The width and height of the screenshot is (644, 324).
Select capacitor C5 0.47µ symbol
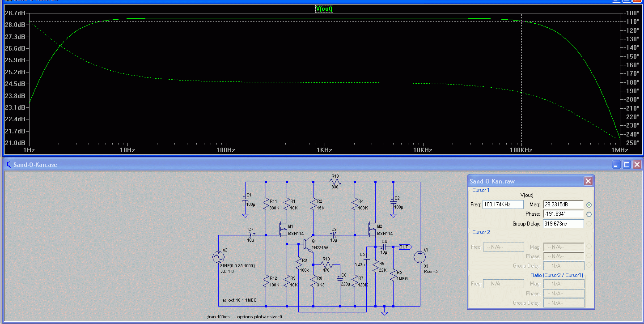tap(366, 259)
